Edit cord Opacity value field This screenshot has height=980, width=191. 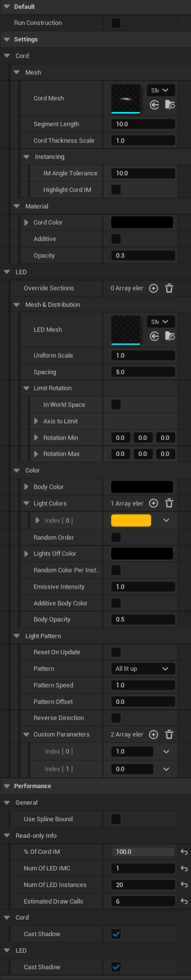143,256
